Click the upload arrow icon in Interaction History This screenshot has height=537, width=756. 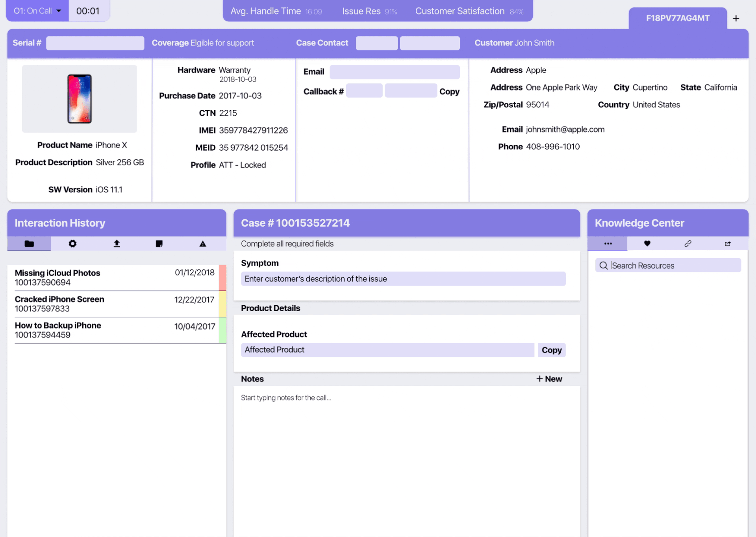[117, 244]
